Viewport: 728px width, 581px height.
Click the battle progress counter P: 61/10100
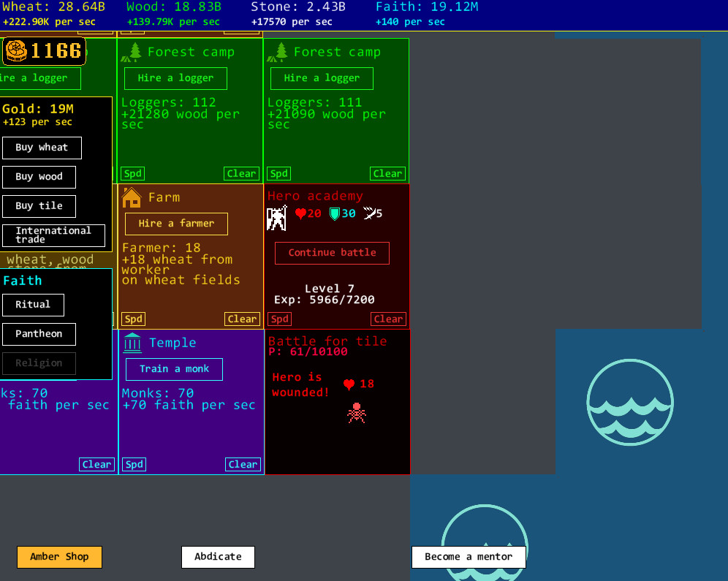[309, 352]
